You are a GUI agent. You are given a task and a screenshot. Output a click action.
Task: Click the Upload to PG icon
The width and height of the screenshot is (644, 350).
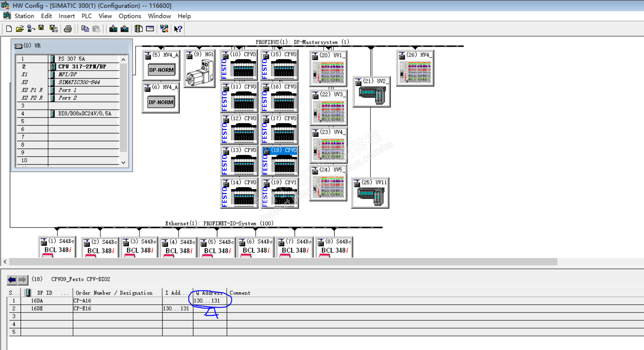pos(125,29)
